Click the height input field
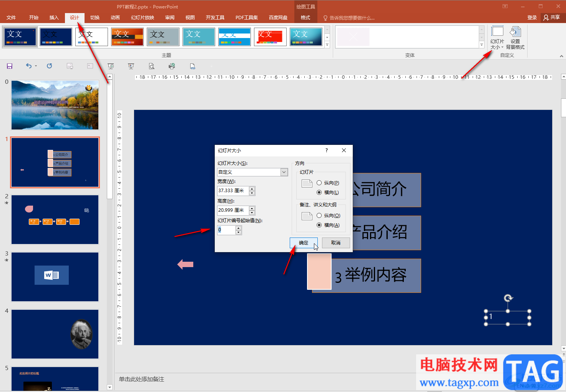This screenshot has height=392, width=566. (233, 210)
